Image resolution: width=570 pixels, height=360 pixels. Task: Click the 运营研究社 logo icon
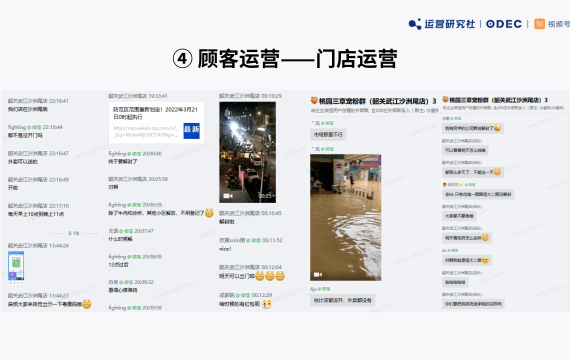(x=414, y=24)
